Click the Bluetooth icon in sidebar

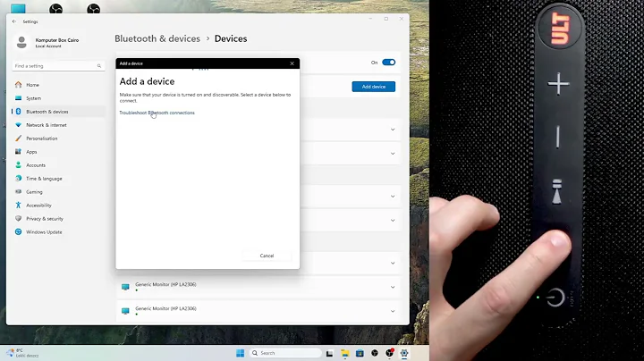click(x=18, y=112)
